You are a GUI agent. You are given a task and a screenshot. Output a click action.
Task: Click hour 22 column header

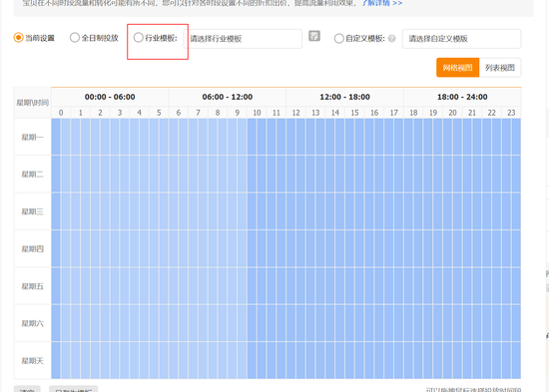[492, 113]
